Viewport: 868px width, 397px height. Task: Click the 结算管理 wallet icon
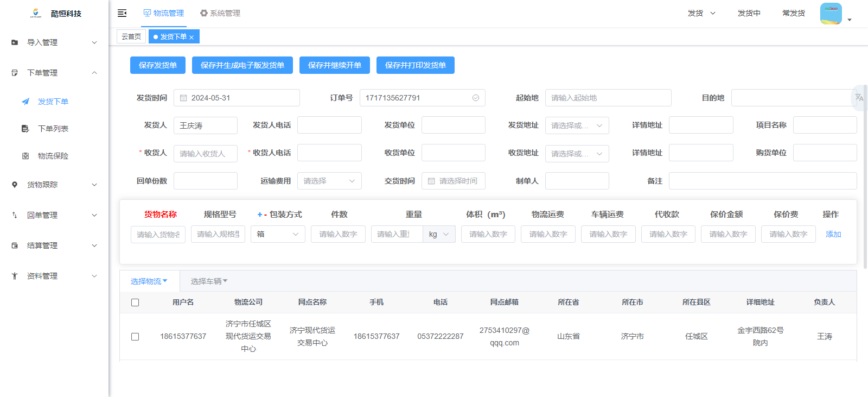pos(15,245)
